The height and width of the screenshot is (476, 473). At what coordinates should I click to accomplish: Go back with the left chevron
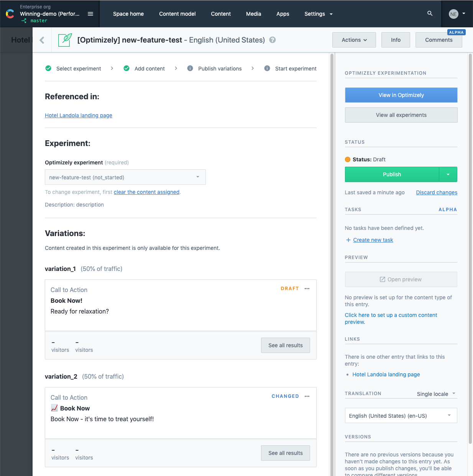click(42, 40)
